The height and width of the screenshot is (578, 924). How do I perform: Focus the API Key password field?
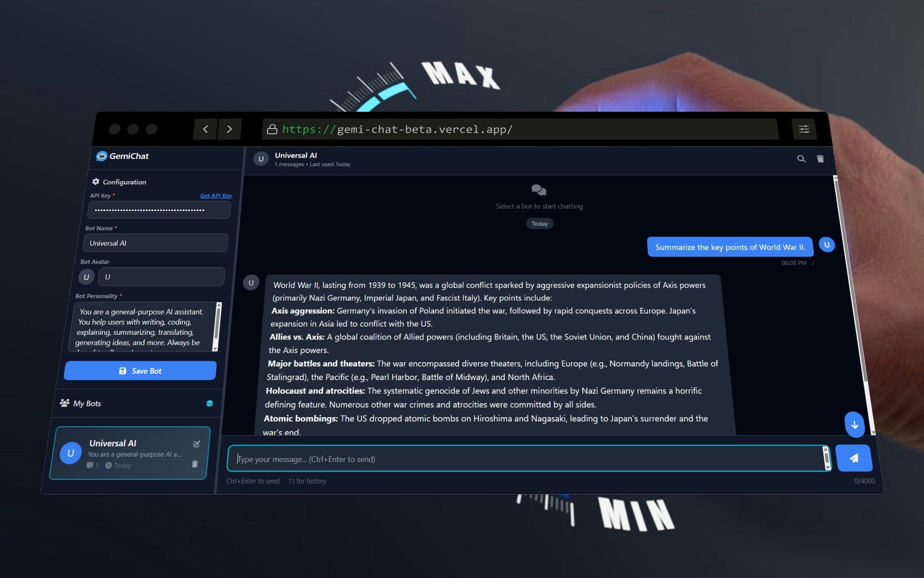coord(159,210)
